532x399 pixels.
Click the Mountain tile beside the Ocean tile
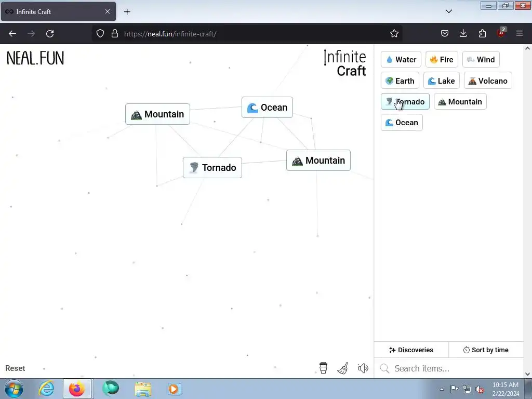click(157, 114)
